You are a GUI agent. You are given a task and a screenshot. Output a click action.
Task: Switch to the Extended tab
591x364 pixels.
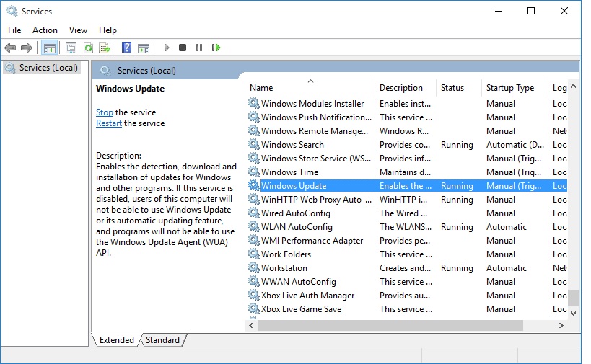click(x=116, y=340)
